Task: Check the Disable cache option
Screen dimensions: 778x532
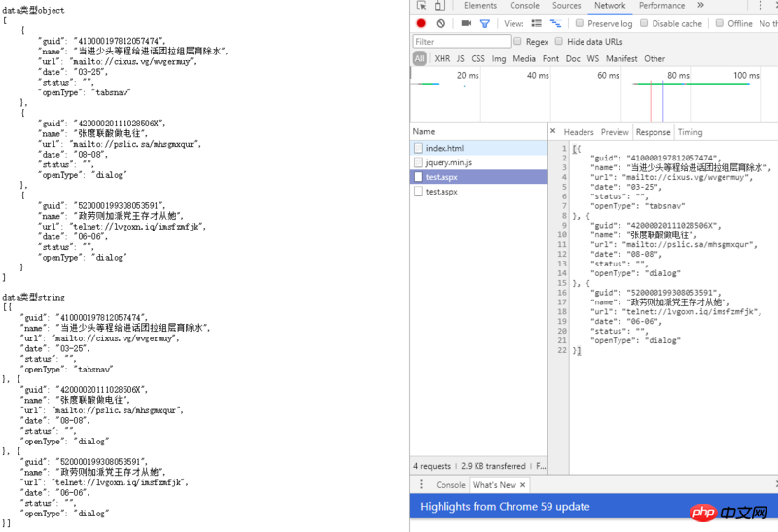Action: pos(644,23)
